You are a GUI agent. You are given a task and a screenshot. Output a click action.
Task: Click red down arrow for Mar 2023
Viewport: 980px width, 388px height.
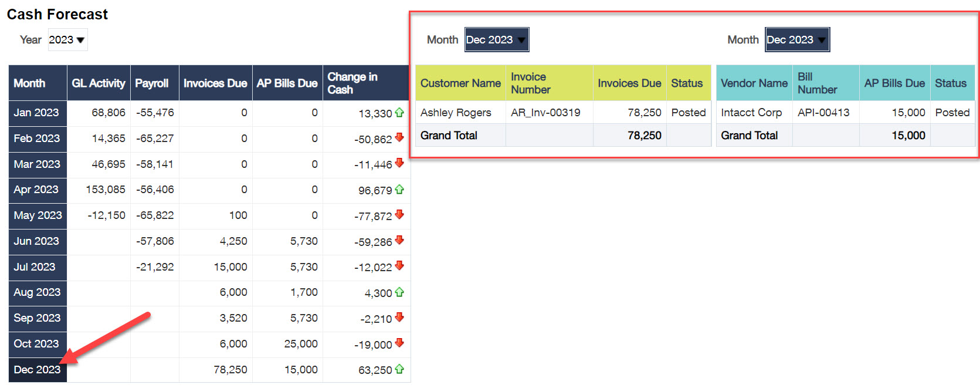click(399, 163)
